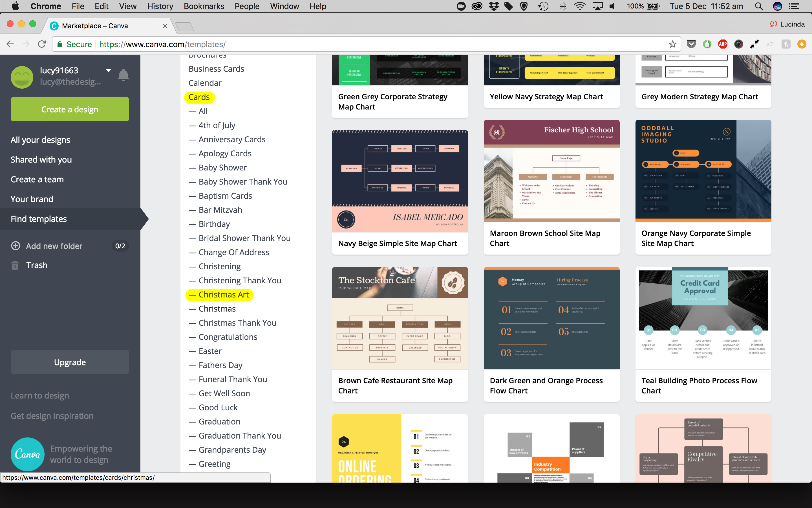This screenshot has width=812, height=508.
Task: Click the Bluetooth menu bar icon
Action: coord(563,6)
